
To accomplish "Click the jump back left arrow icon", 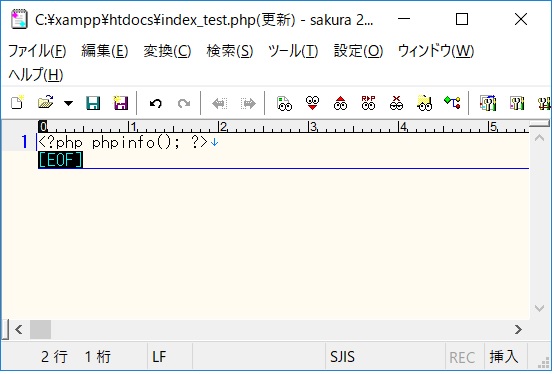I will click(219, 103).
